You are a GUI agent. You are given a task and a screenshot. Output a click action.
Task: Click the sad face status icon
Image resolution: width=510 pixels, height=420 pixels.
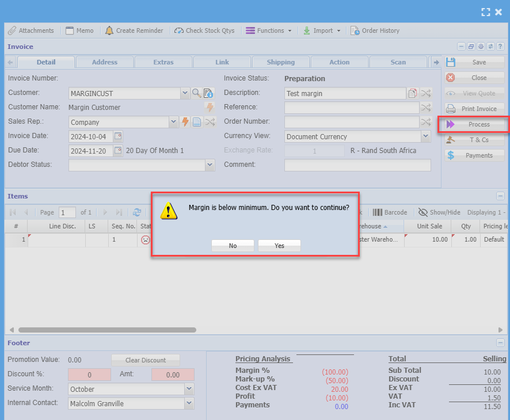pos(146,240)
